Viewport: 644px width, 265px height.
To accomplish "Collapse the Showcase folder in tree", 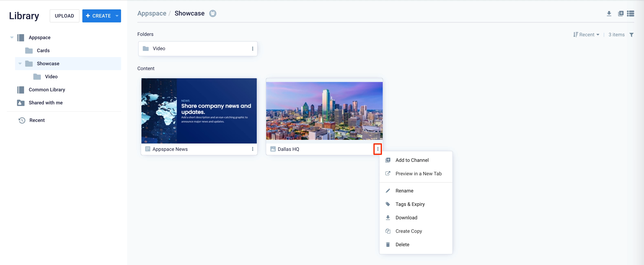I will point(20,64).
